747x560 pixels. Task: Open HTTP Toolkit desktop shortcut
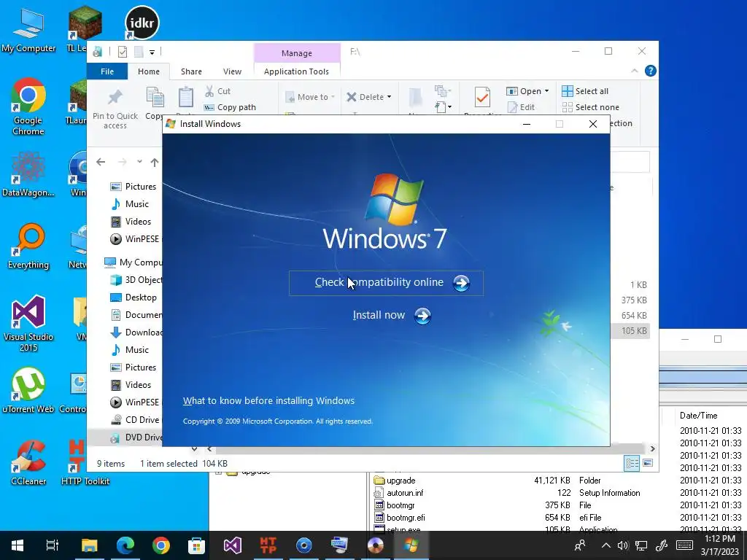coord(85,462)
